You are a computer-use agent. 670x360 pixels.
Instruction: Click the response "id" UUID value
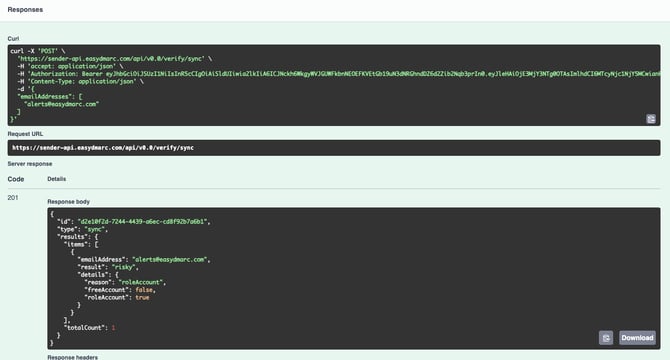click(142, 222)
